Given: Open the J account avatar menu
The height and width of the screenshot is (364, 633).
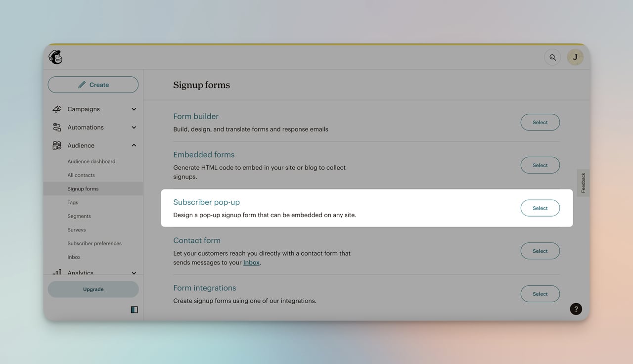Looking at the screenshot, I should (x=575, y=57).
